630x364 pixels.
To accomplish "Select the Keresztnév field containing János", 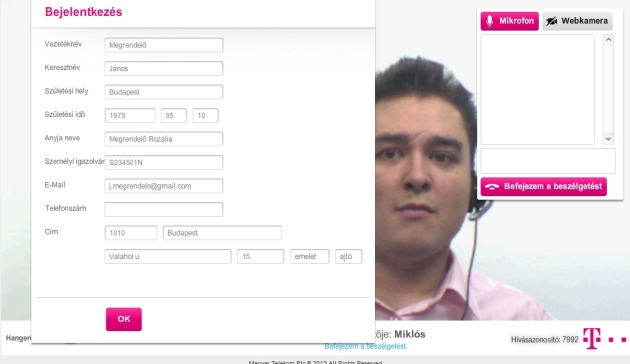I will [164, 68].
